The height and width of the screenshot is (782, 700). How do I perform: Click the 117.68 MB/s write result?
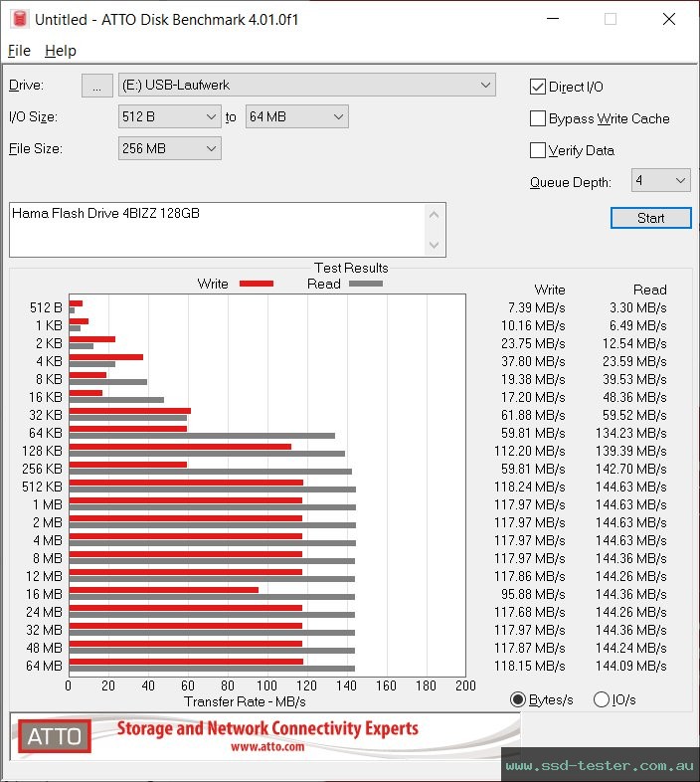[x=530, y=613]
